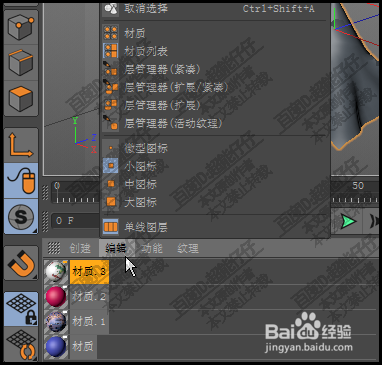Screen dimensions: 382x365
Task: Select 层管理器(活动纹理) option
Action: coord(215,123)
